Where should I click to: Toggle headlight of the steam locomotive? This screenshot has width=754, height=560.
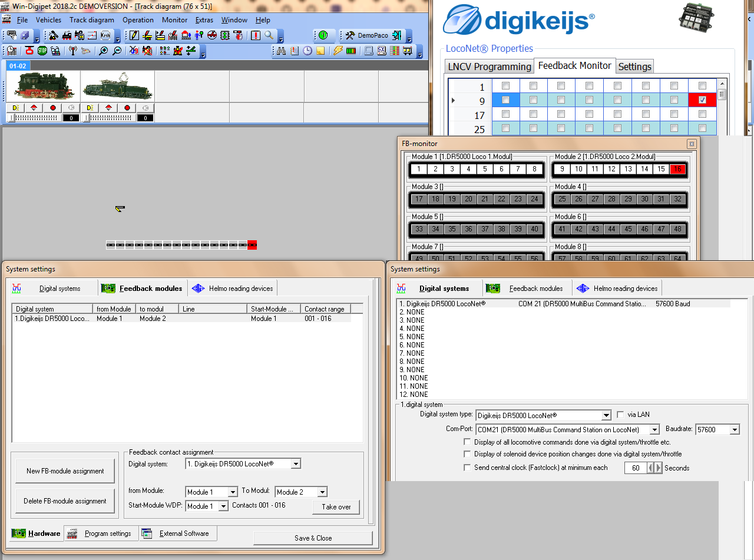click(x=16, y=108)
